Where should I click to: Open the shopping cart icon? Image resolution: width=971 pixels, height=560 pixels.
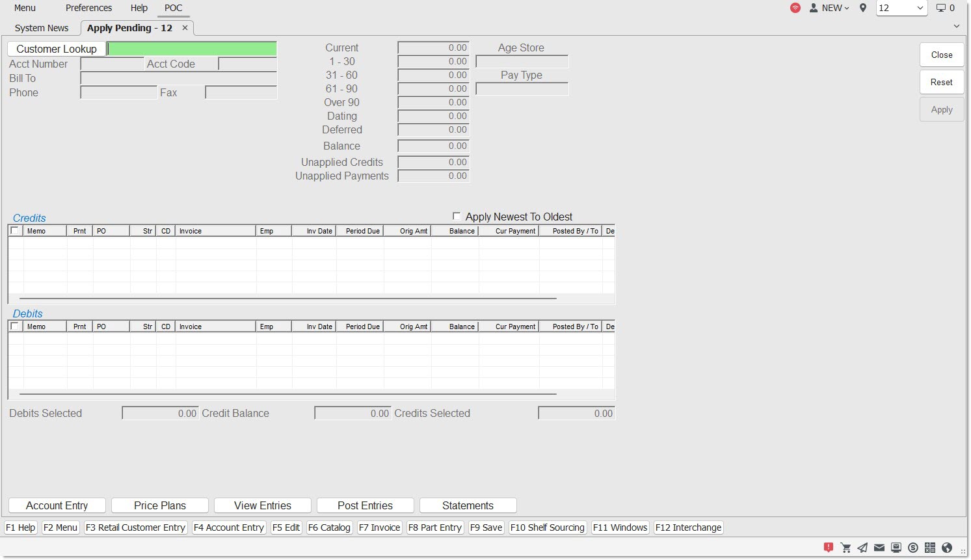pyautogui.click(x=845, y=548)
